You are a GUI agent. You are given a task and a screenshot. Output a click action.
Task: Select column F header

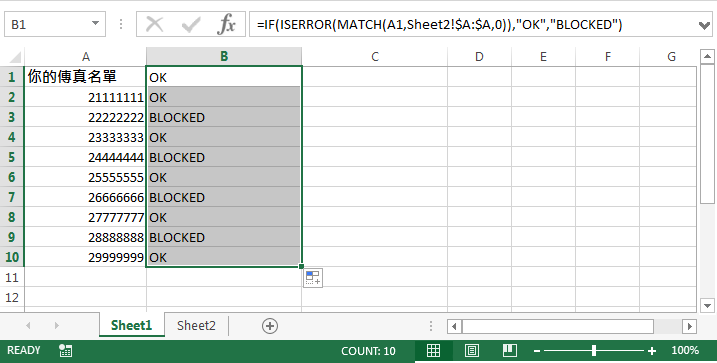point(607,57)
